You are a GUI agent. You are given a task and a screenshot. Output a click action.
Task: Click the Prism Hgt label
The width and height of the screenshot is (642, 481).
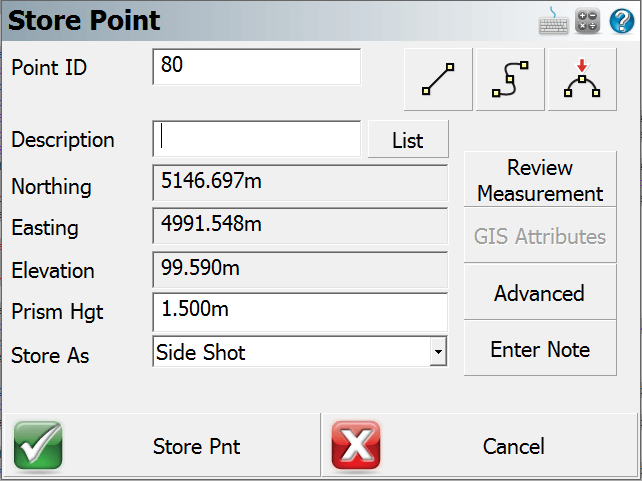point(57,312)
